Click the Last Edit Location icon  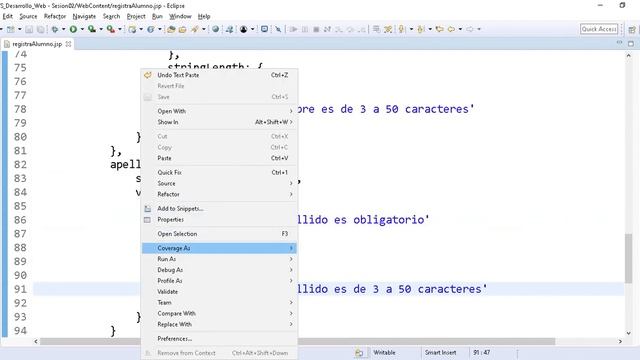click(439, 29)
